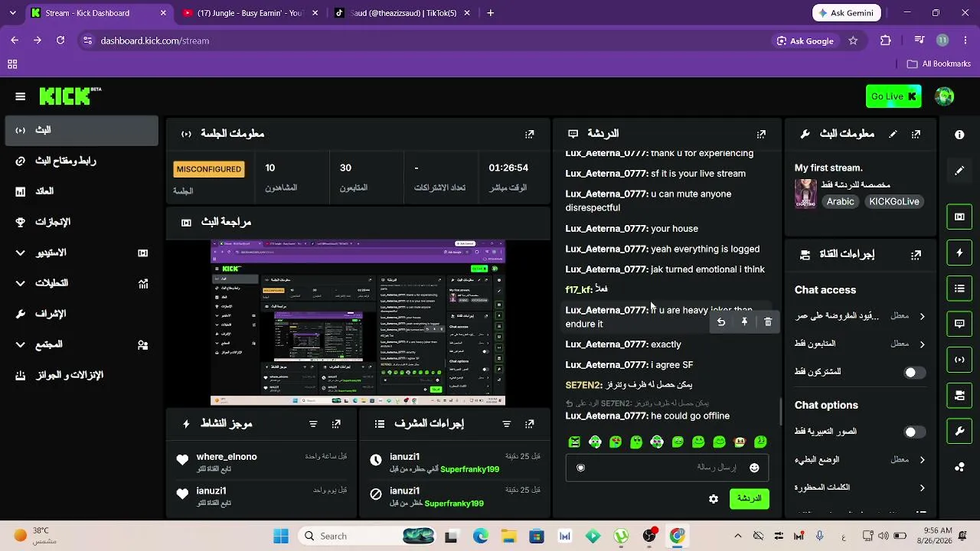
Task: Click the Ask Gemini button
Action: click(x=847, y=13)
